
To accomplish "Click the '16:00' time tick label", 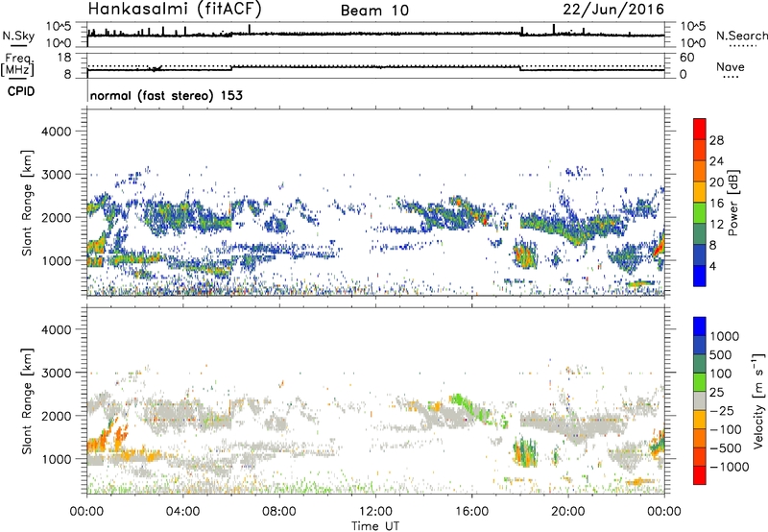I will coord(471,512).
